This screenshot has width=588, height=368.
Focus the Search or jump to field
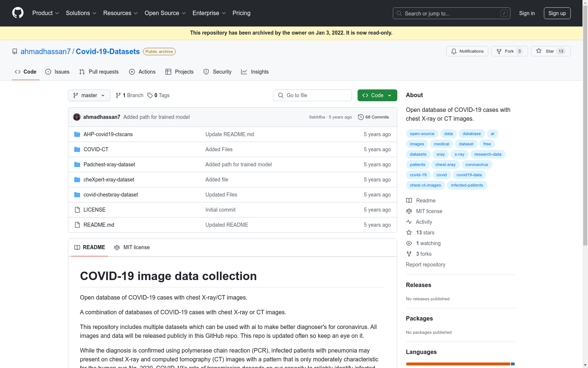(452, 13)
